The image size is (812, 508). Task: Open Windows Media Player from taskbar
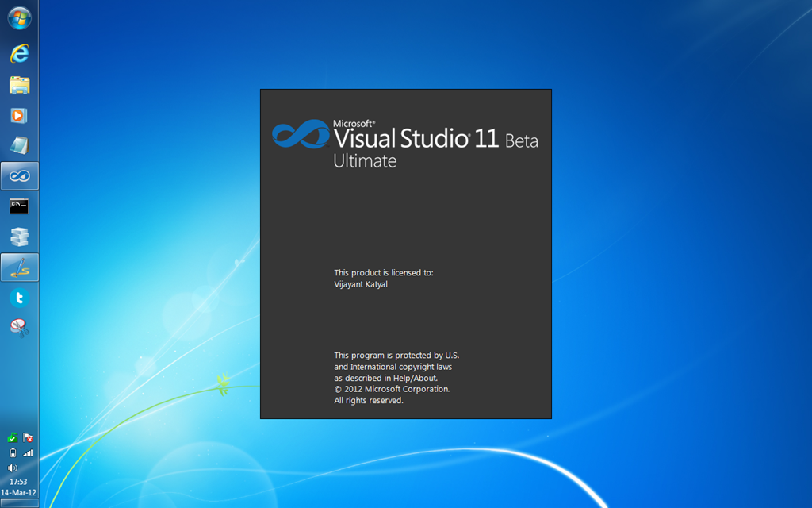19,115
